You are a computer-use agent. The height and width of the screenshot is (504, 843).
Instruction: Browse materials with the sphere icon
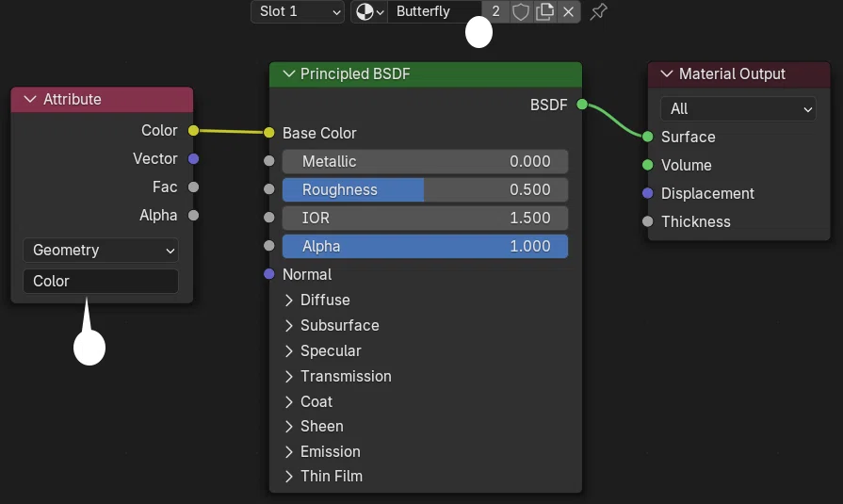[369, 11]
